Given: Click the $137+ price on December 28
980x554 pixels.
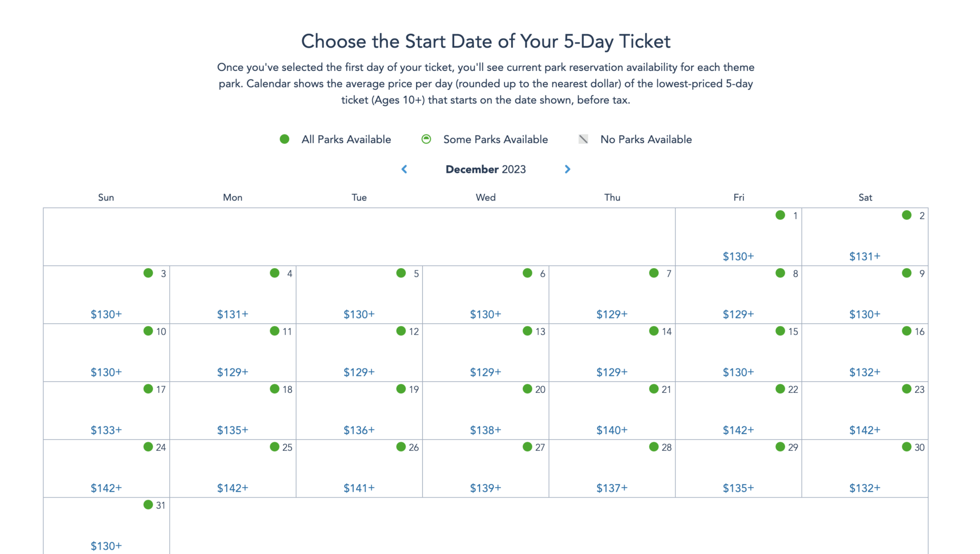Looking at the screenshot, I should pyautogui.click(x=612, y=488).
